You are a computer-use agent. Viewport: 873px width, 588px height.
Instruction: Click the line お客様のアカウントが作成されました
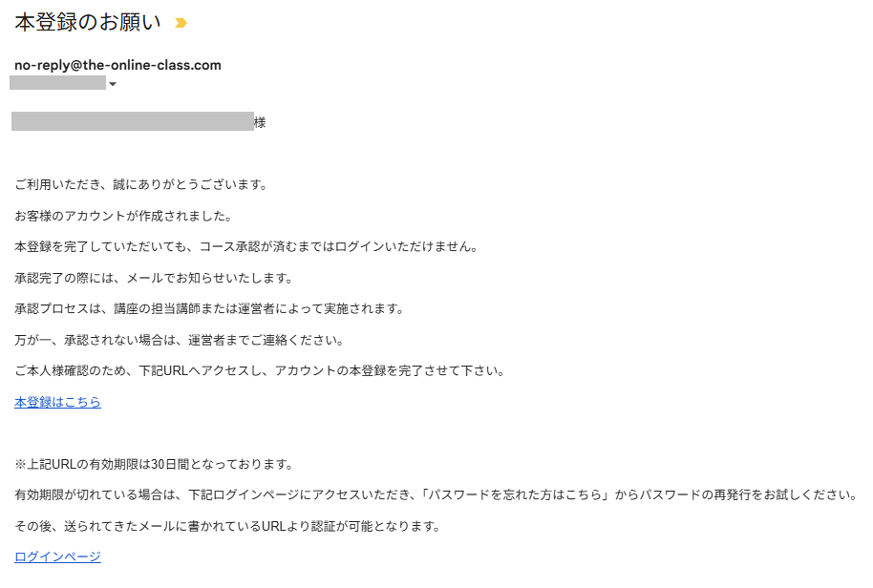[123, 216]
